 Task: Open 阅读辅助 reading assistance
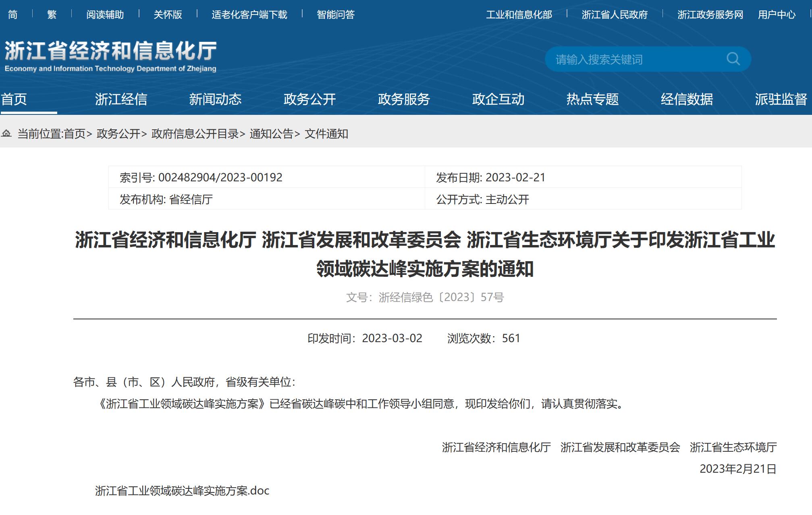(105, 15)
